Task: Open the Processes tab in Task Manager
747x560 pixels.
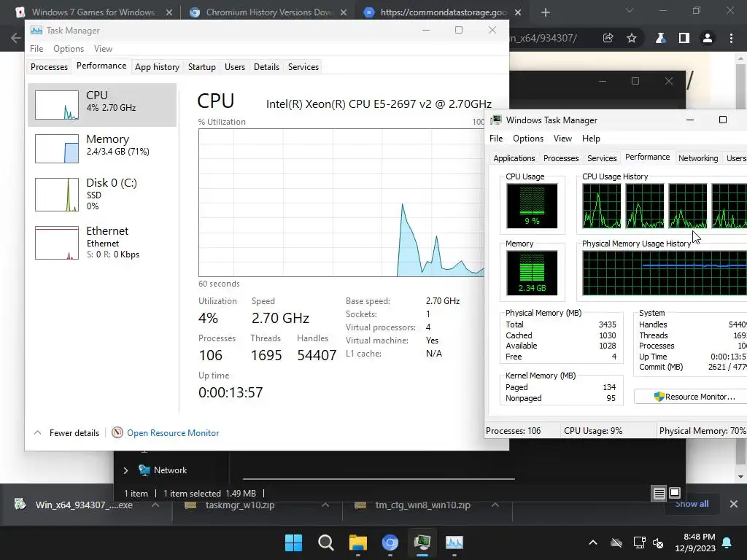Action: coord(49,66)
